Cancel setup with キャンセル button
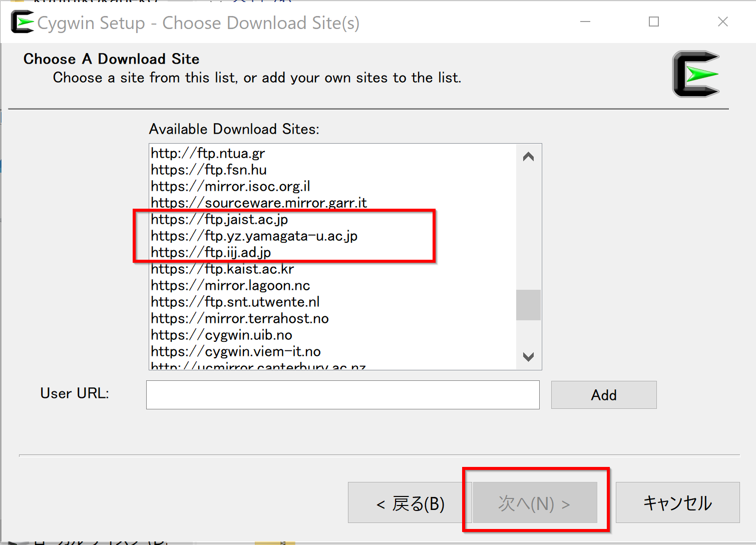This screenshot has width=756, height=545. pyautogui.click(x=677, y=502)
